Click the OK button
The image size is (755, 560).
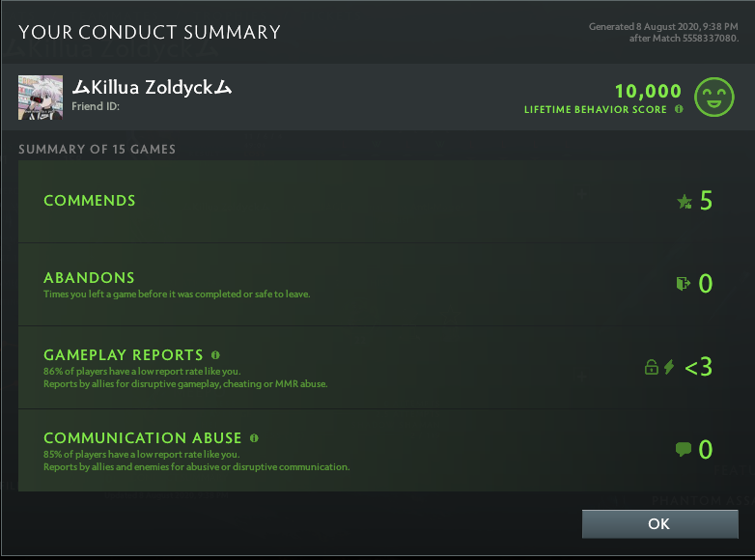(x=659, y=524)
